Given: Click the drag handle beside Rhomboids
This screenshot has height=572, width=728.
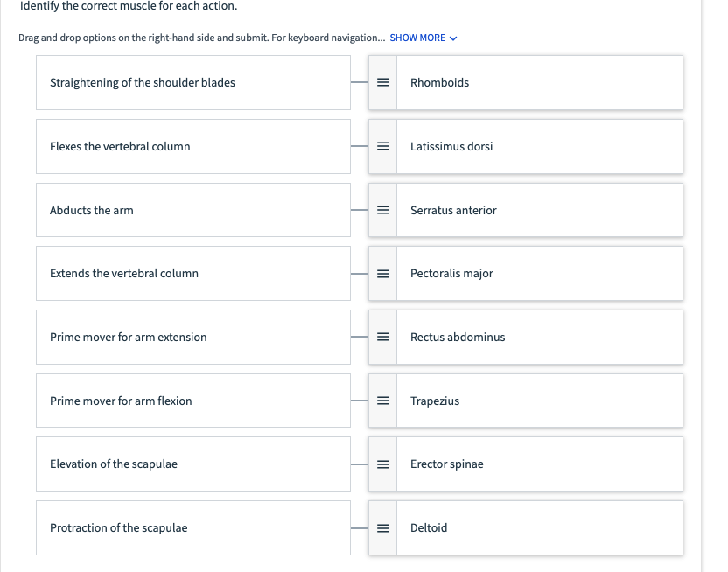Looking at the screenshot, I should pos(383,82).
